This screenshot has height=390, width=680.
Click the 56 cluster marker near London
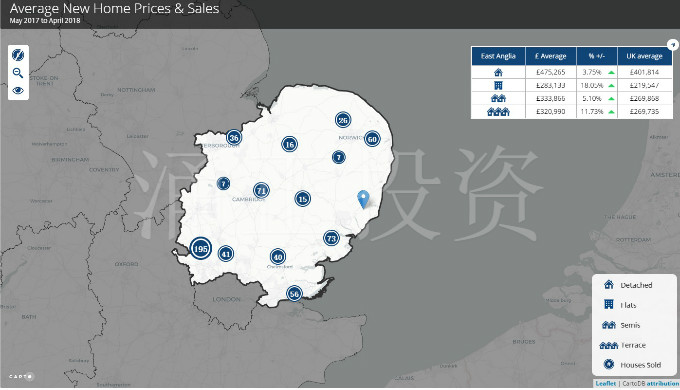294,294
